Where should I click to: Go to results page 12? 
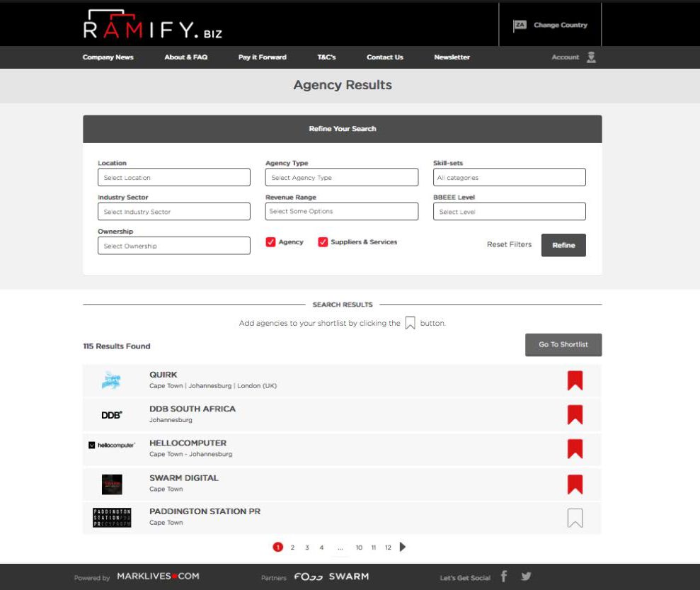click(388, 548)
